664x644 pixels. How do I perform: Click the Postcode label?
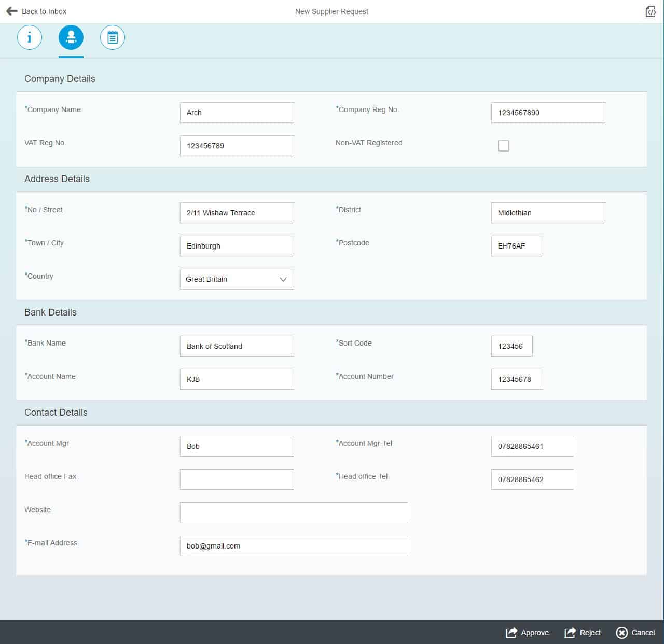353,243
